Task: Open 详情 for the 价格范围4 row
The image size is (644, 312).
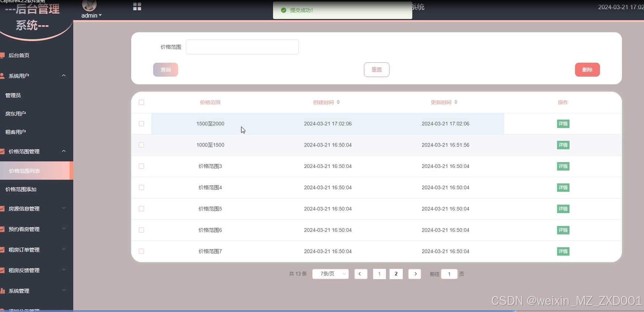Action: [563, 188]
